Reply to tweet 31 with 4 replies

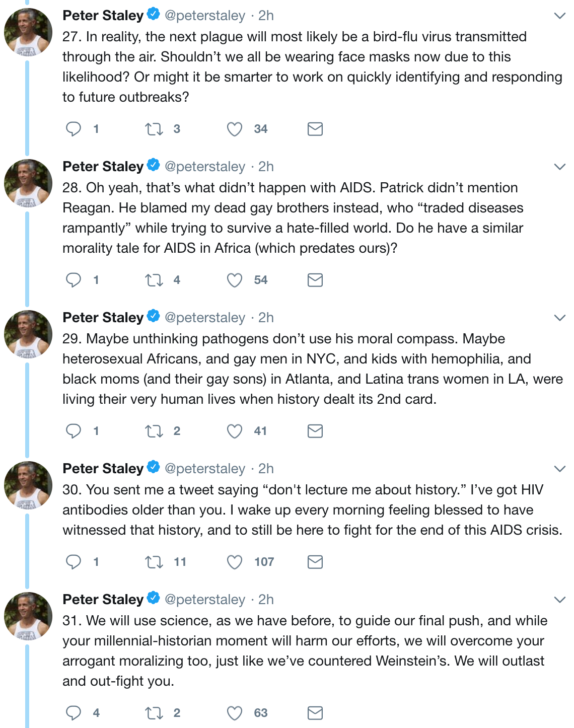74,713
